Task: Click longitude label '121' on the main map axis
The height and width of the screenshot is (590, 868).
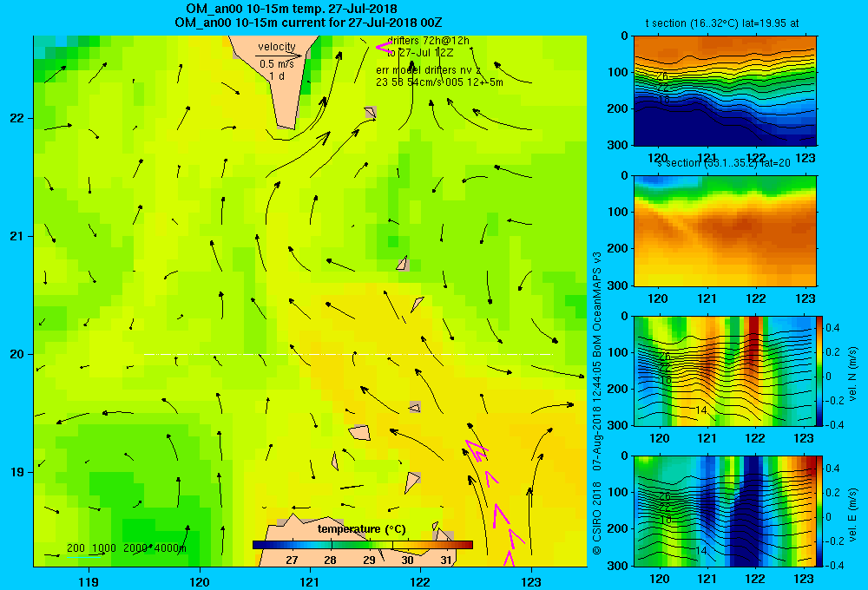Action: tap(310, 581)
